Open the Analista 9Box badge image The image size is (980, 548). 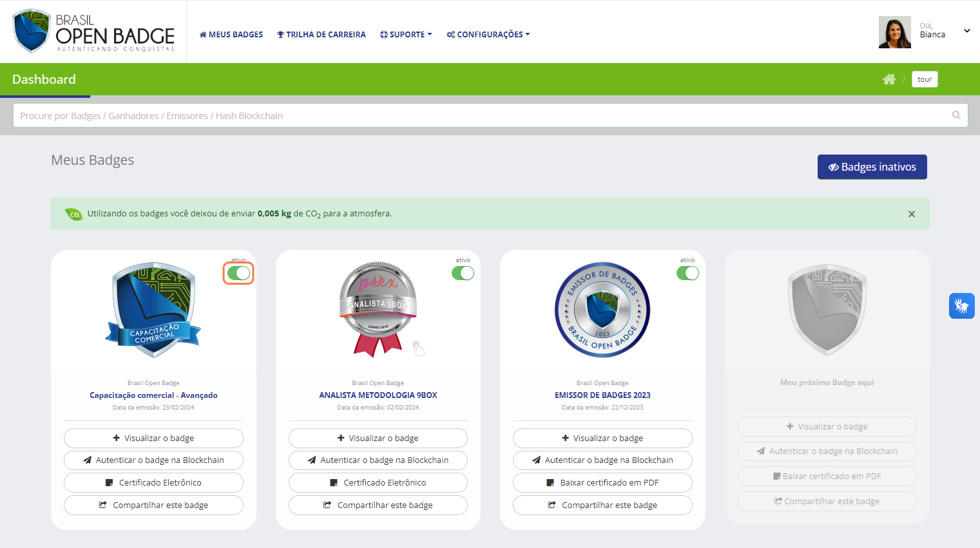pos(378,310)
